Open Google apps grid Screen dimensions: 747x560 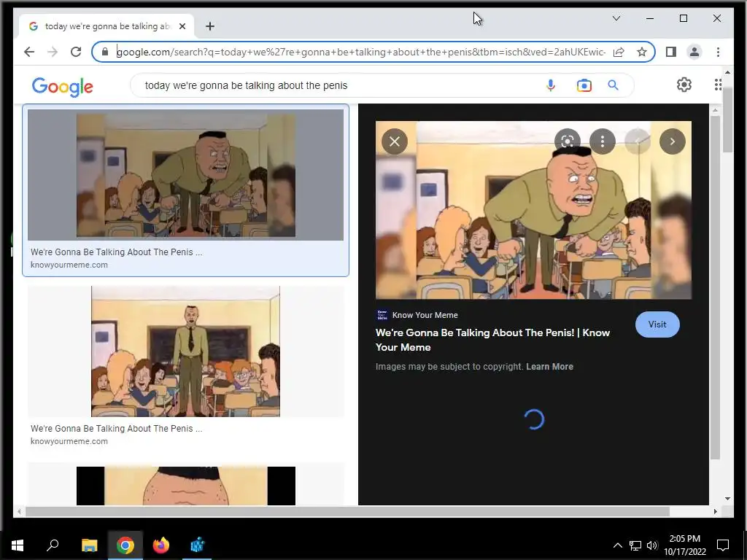[x=718, y=85]
